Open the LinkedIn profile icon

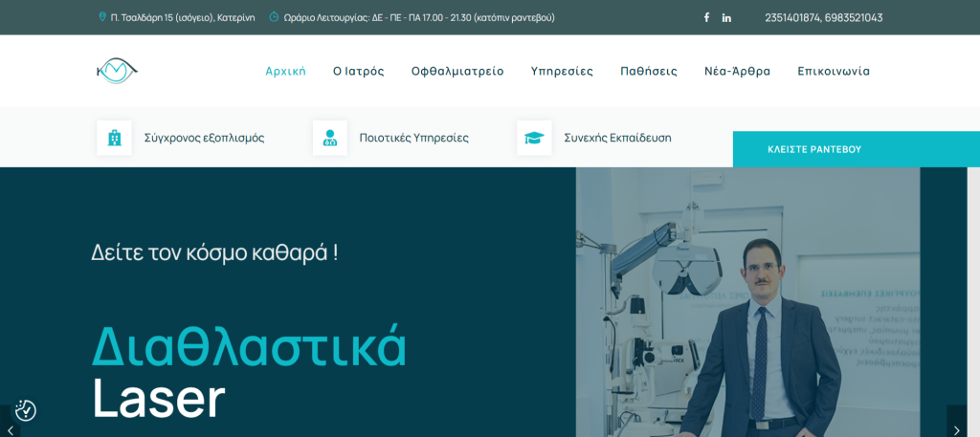[x=726, y=17]
